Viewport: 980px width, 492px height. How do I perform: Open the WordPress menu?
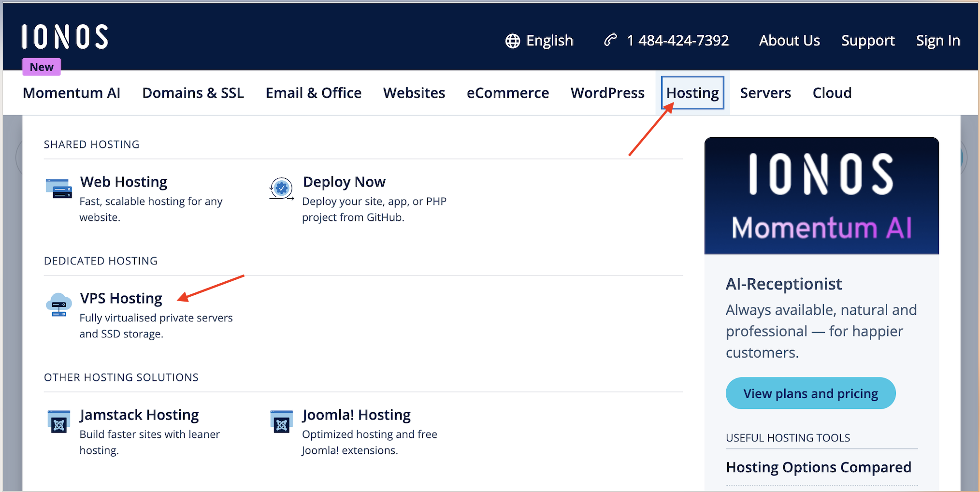(607, 93)
